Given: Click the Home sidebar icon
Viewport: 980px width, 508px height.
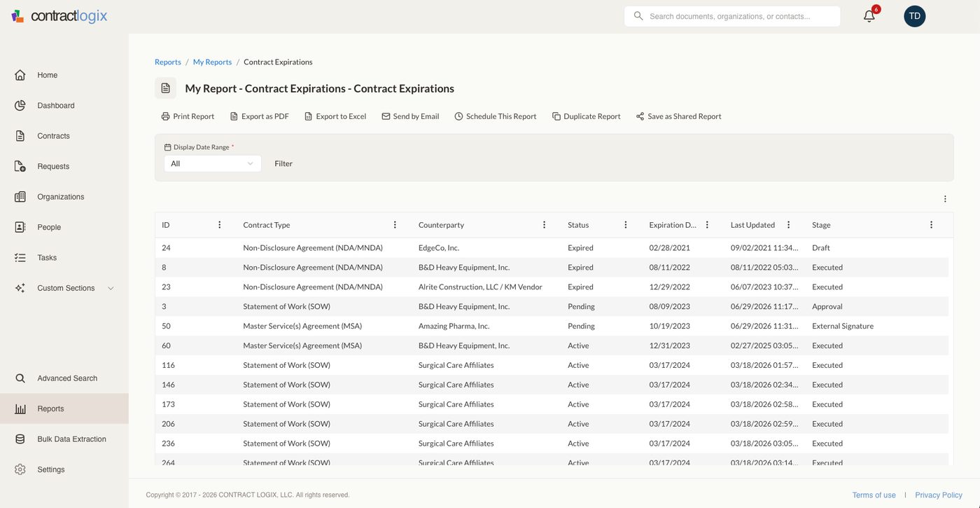Looking at the screenshot, I should click(20, 75).
